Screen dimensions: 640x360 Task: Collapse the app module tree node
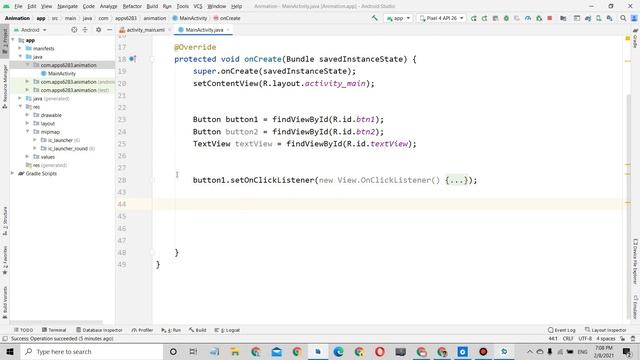13,40
